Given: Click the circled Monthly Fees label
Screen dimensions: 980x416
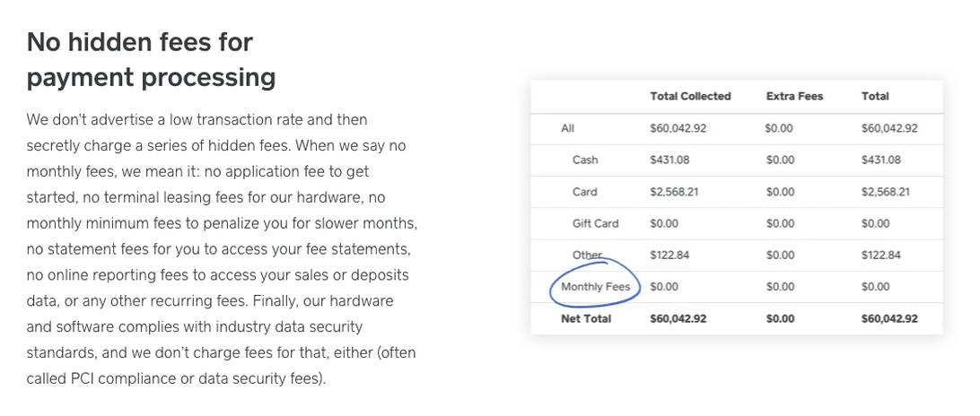Looking at the screenshot, I should click(595, 287).
